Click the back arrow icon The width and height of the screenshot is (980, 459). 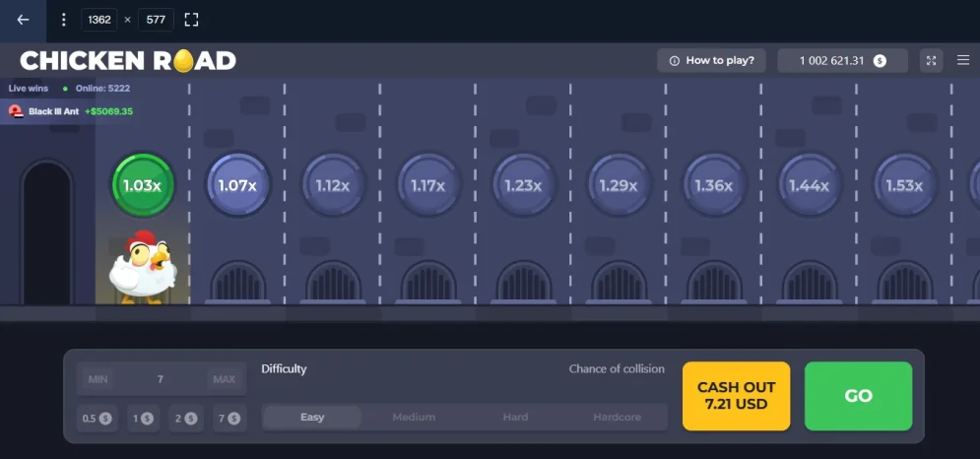(23, 20)
